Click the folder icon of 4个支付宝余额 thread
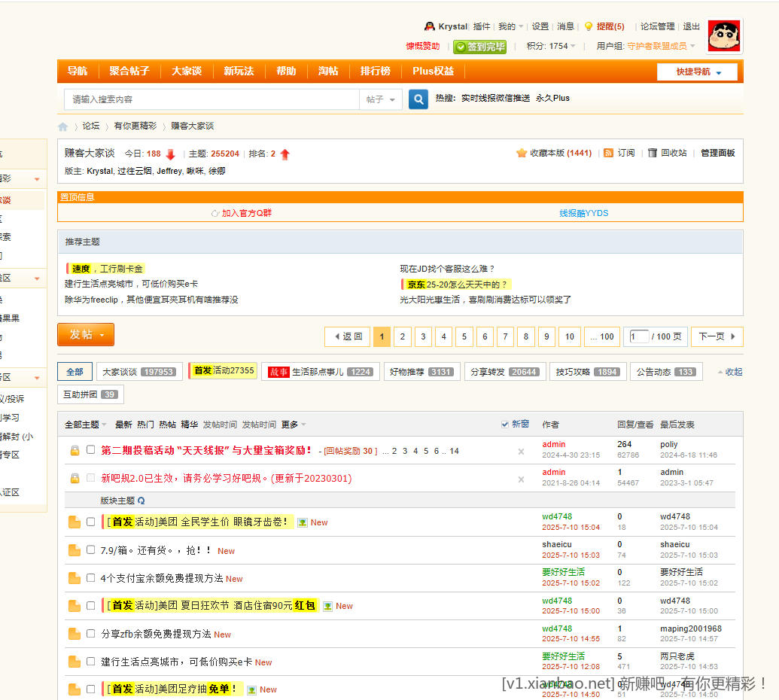This screenshot has width=779, height=700. [x=75, y=578]
